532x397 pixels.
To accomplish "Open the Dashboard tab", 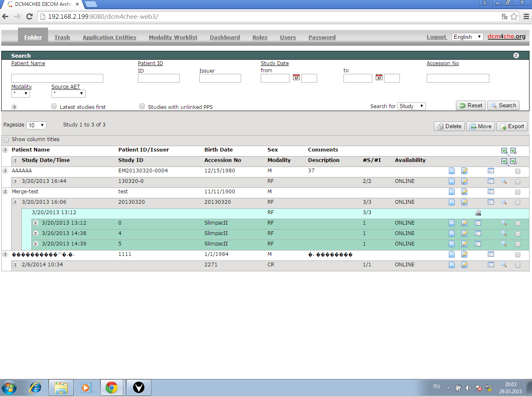I will (224, 37).
